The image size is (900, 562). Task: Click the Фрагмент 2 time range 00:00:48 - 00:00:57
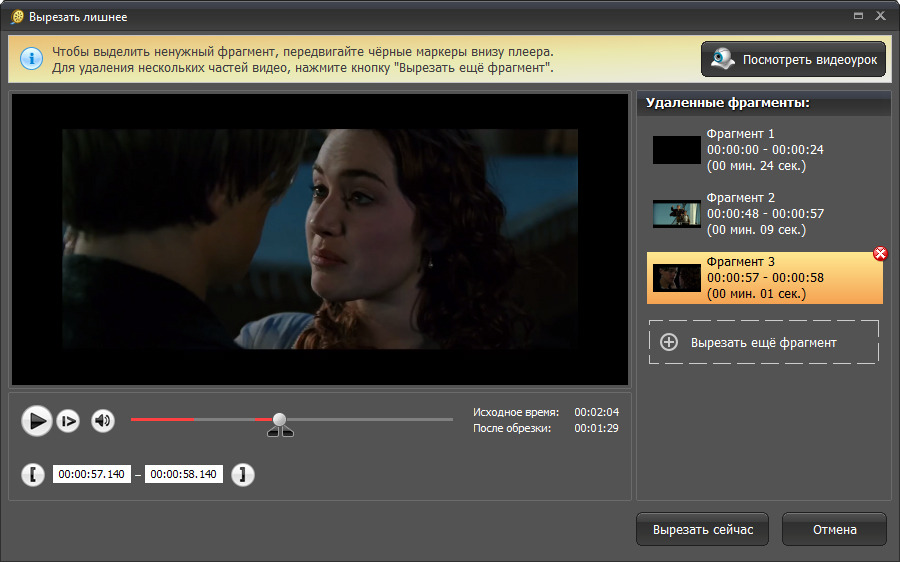tap(765, 214)
